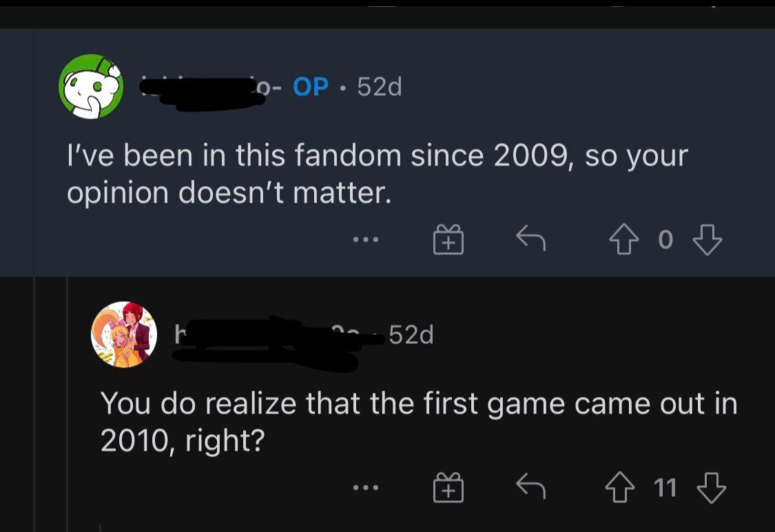View the anime avatar of the replier
Screen dimensions: 775x532
point(124,334)
